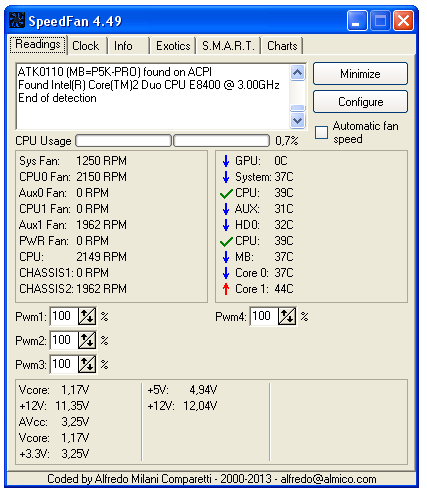The width and height of the screenshot is (427, 491).
Task: Click the +12V 11,35V voltage reading
Action: 54,406
